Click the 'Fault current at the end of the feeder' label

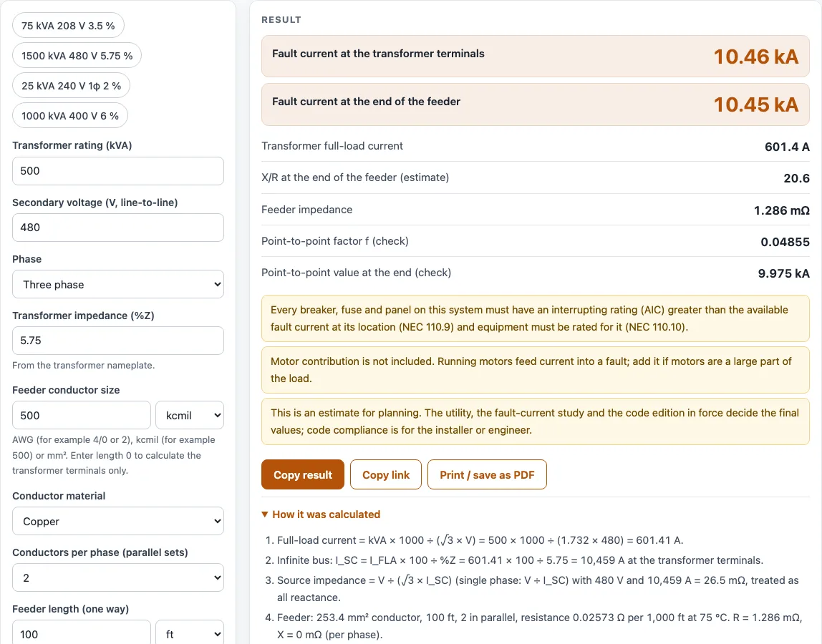366,102
